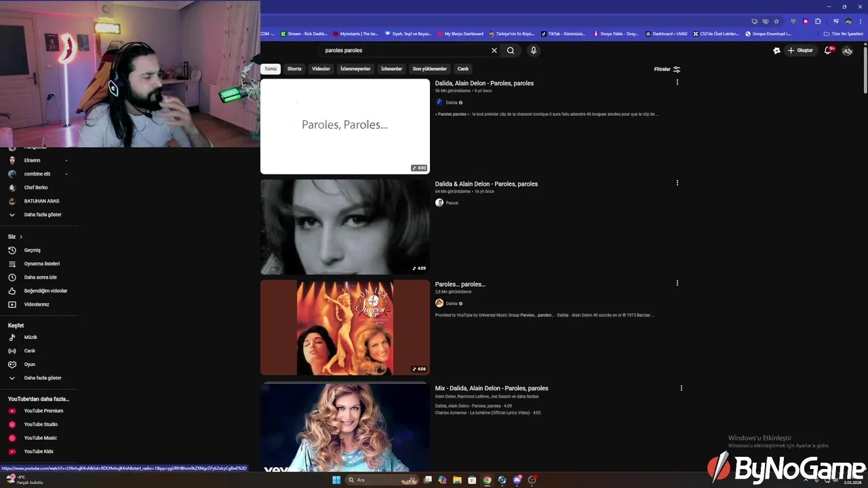Screen dimensions: 868x488
Task: Click the taskbar 'Ara' search box
Action: click(383, 480)
